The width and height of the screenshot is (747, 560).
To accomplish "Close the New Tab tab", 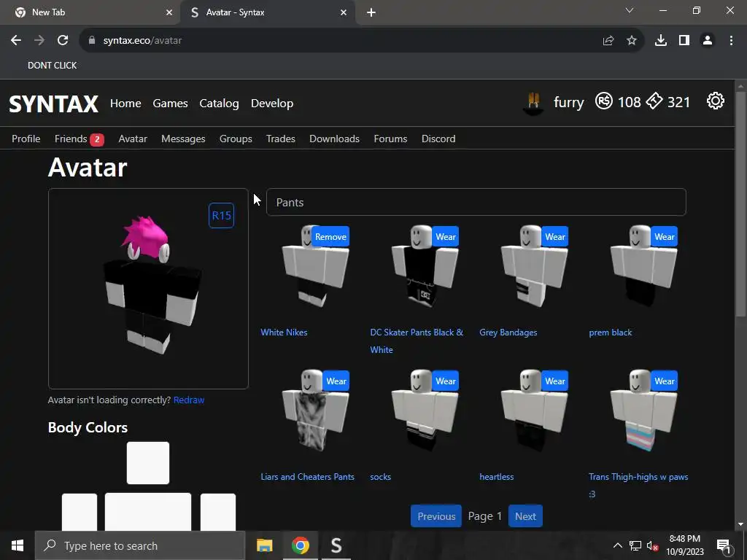I will click(x=169, y=12).
